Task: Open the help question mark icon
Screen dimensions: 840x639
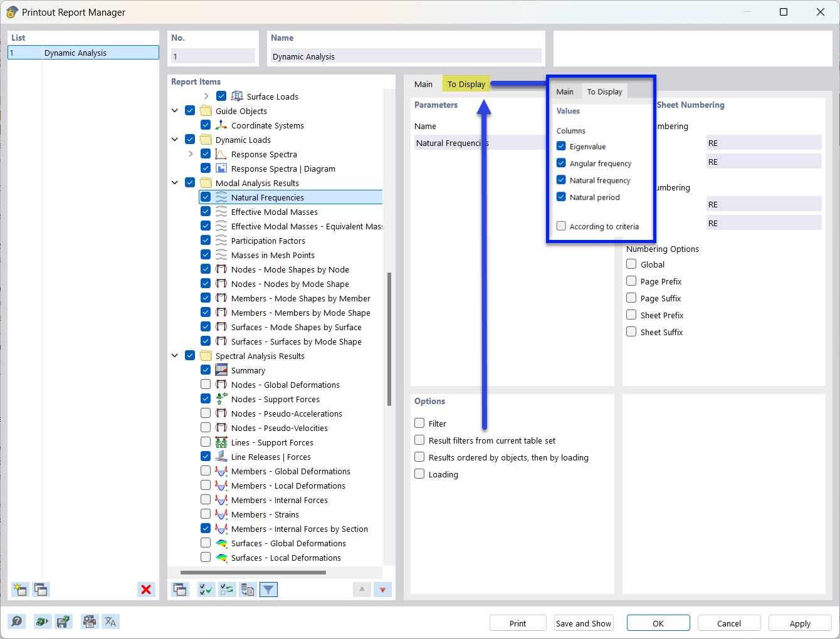Action: click(x=17, y=621)
